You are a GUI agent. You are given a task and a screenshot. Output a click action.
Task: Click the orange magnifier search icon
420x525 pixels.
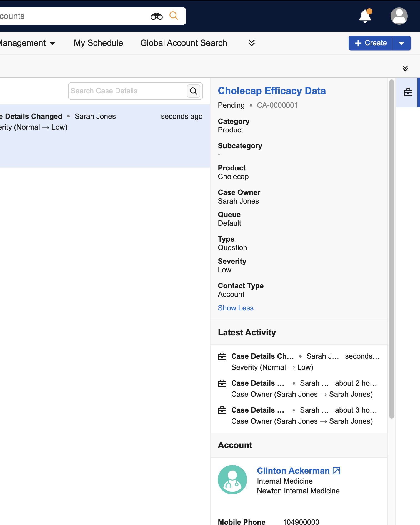pyautogui.click(x=174, y=16)
